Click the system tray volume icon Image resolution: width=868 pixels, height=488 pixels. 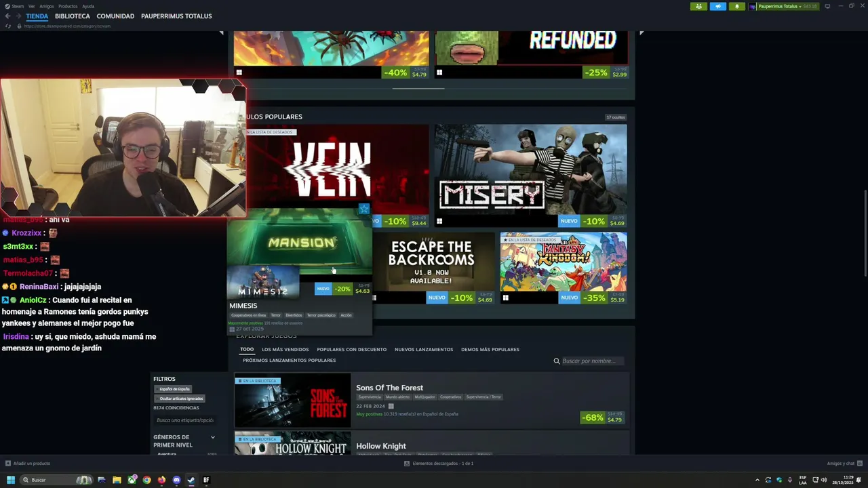click(824, 480)
